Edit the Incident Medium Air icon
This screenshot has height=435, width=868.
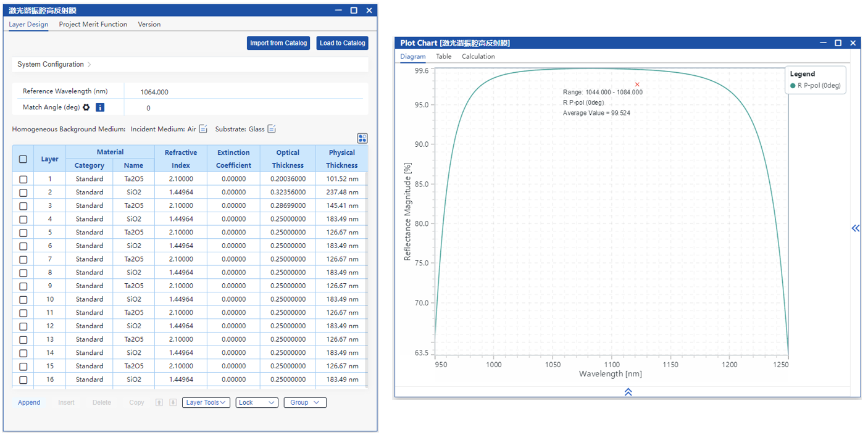pyautogui.click(x=203, y=129)
